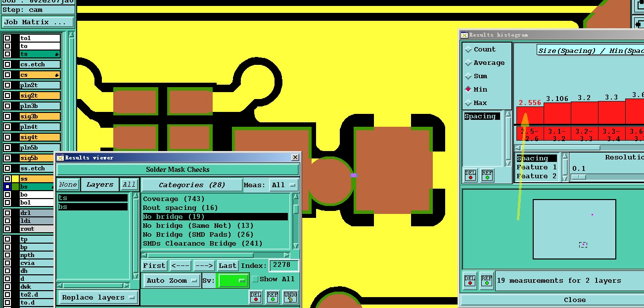The width and height of the screenshot is (644, 308).
Task: Click the DEL icon beside the measurements status text
Action: click(x=470, y=281)
